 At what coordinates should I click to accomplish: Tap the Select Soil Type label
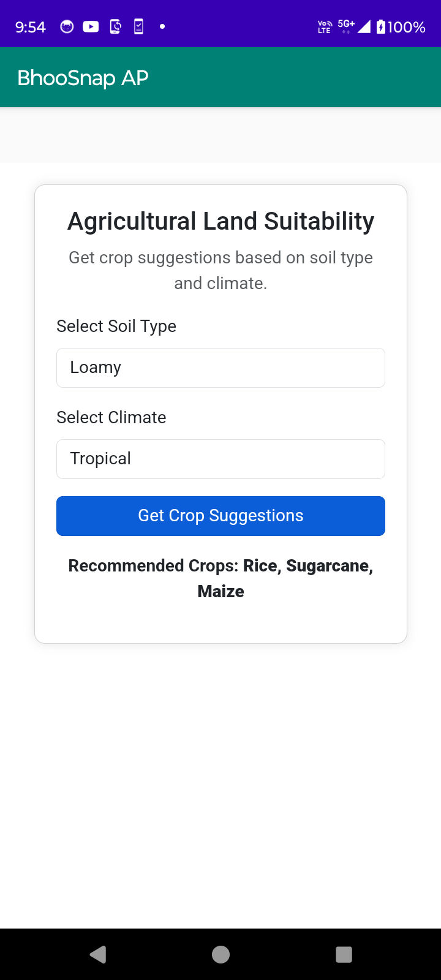116,326
